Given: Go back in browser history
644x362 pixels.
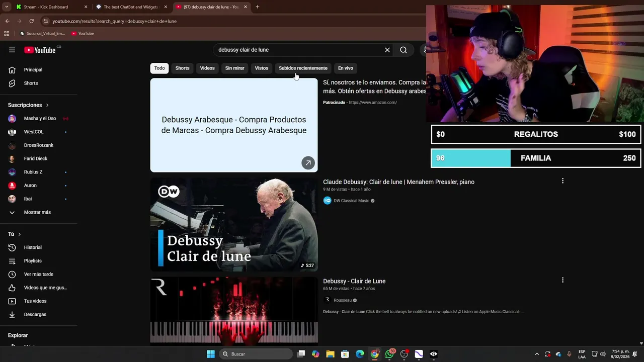Looking at the screenshot, I should (7, 21).
